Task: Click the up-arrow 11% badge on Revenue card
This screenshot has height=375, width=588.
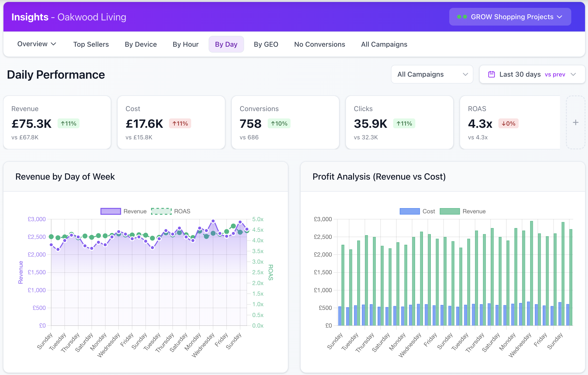Action: [68, 123]
